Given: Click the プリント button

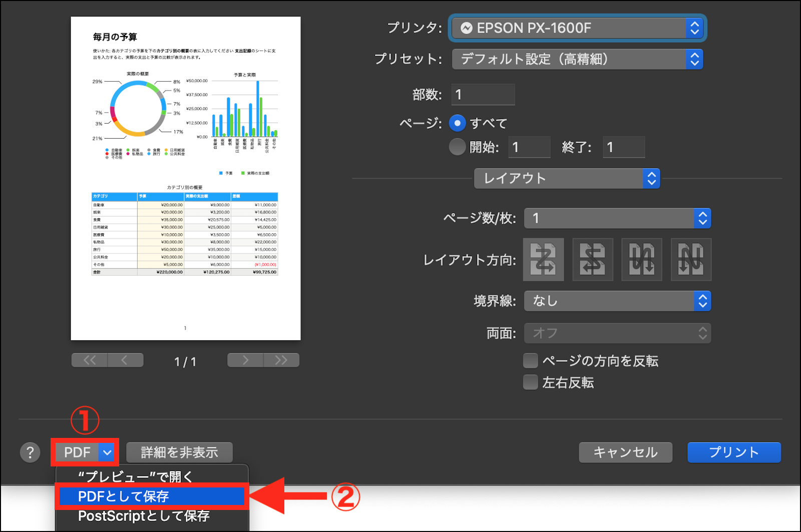Looking at the screenshot, I should click(734, 452).
